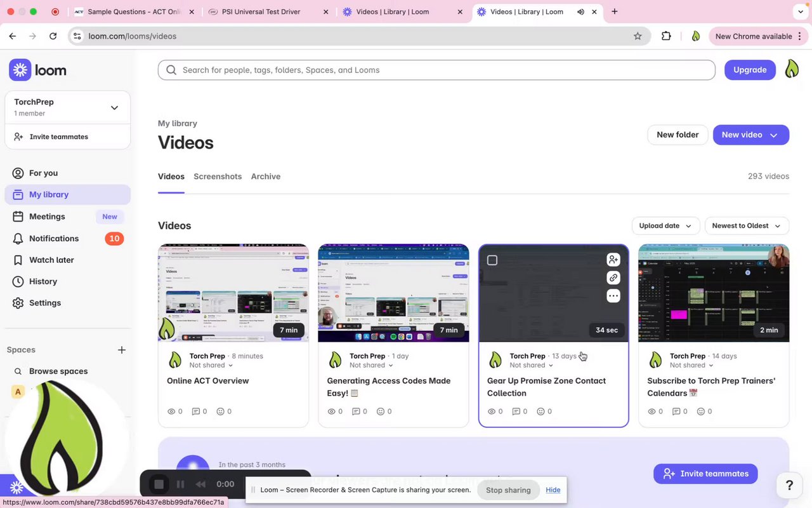Stop the Loom recording square button
The height and width of the screenshot is (508, 812).
[x=159, y=485]
